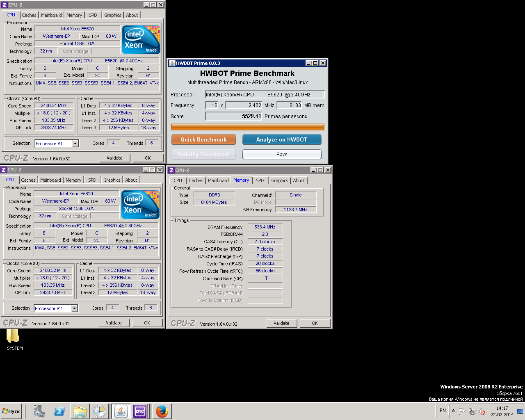Open About tab in Processor #2 CPU-Z
The width and height of the screenshot is (525, 420).
pyautogui.click(x=131, y=180)
